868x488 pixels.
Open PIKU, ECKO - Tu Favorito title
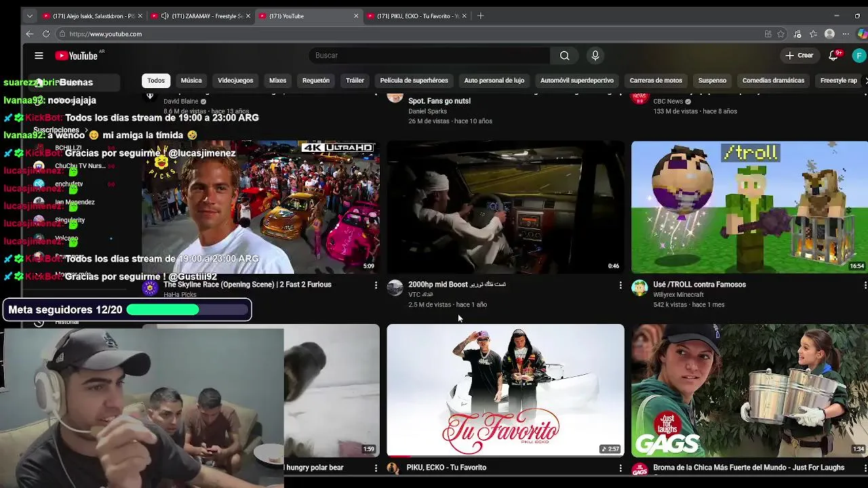coord(446,468)
